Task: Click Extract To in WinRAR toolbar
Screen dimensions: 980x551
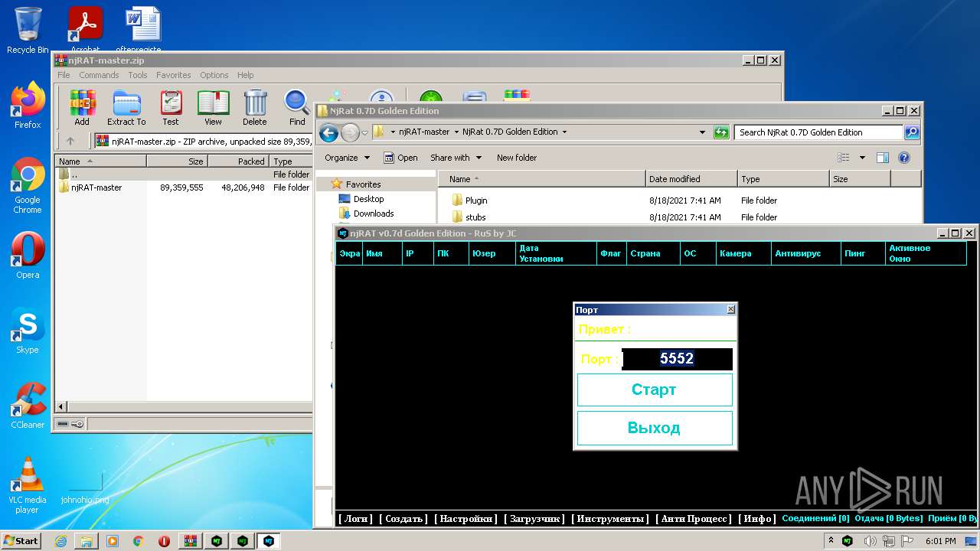Action: 126,107
